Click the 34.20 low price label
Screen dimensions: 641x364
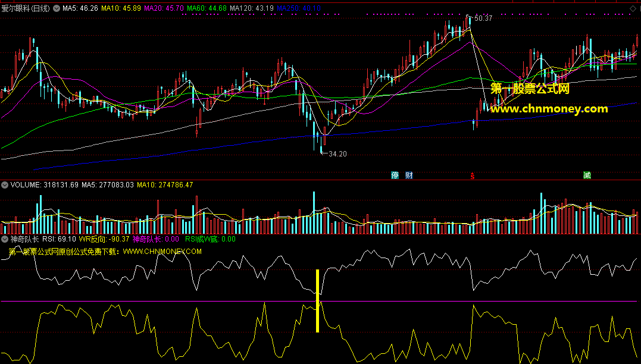(x=337, y=154)
